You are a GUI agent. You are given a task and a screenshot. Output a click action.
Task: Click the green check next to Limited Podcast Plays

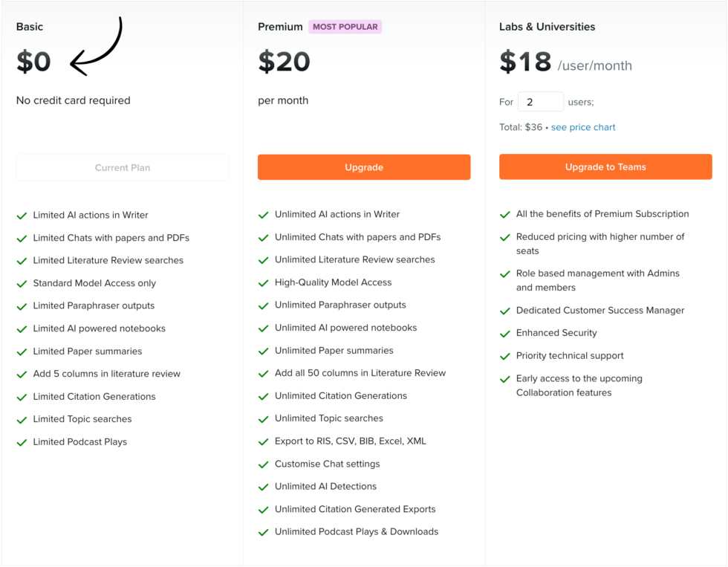click(x=22, y=441)
